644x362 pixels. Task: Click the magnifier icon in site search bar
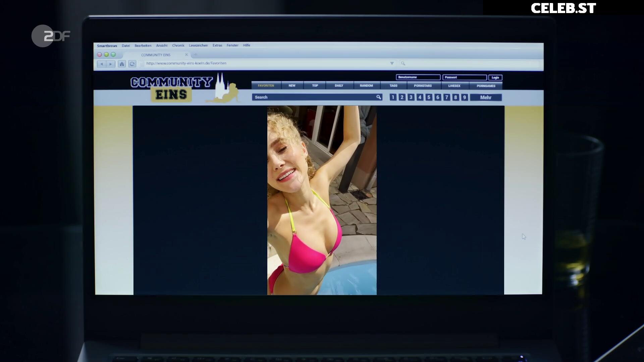click(378, 97)
